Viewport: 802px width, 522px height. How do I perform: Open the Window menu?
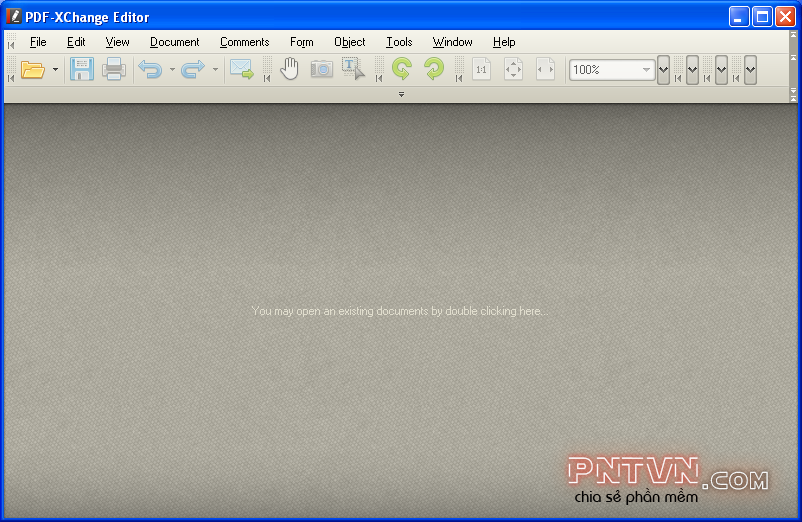point(453,42)
